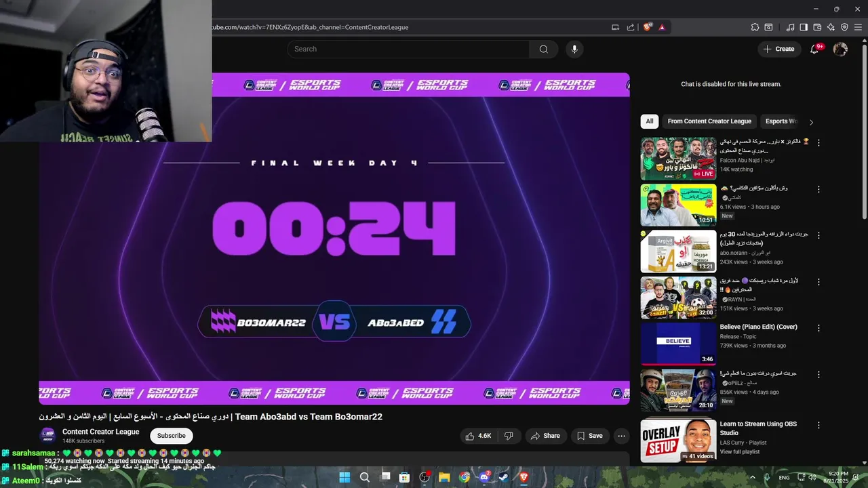Open the YouTube account avatar menu

tap(840, 49)
